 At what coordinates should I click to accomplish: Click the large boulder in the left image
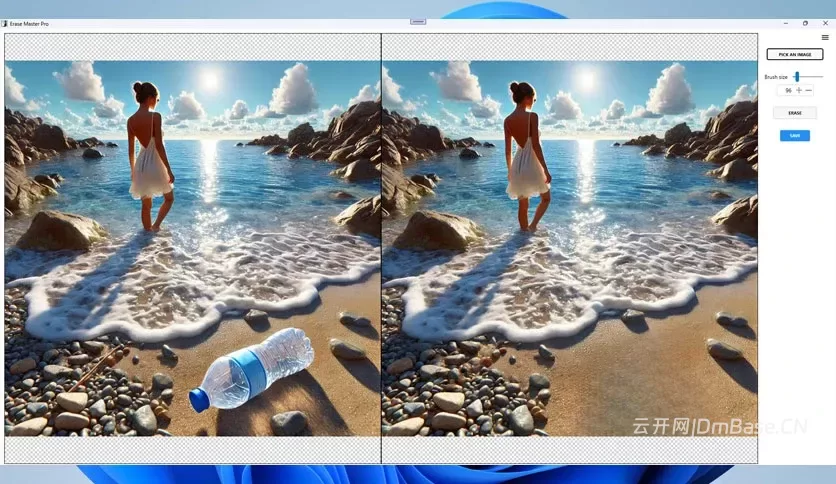coord(61,230)
